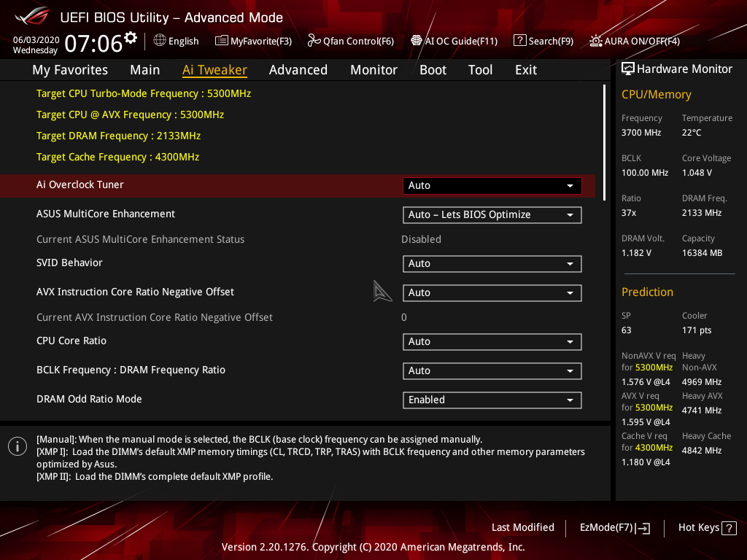Switch to EzMode with the F7 button
This screenshot has width=747, height=560.
[x=614, y=527]
